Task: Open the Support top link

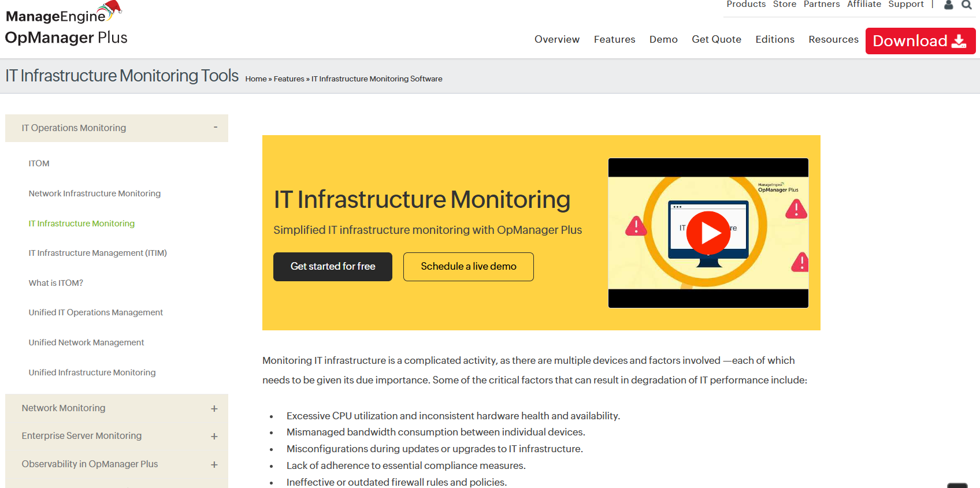Action: pos(906,5)
